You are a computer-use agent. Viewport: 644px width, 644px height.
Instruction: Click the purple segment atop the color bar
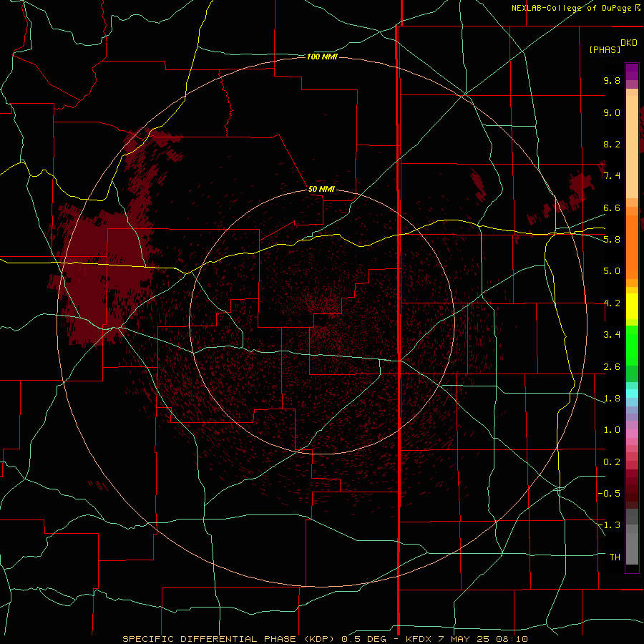coord(632,72)
